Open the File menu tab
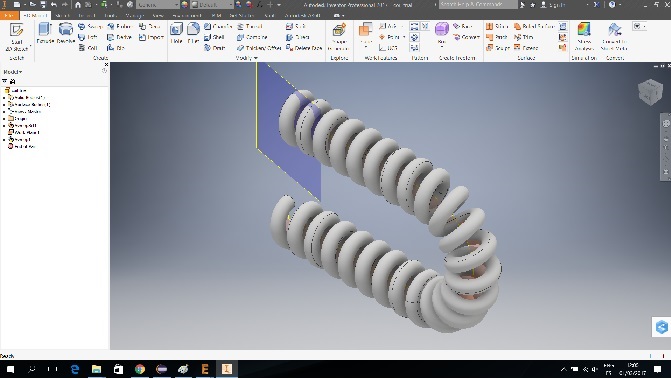This screenshot has height=378, width=671. click(x=9, y=15)
